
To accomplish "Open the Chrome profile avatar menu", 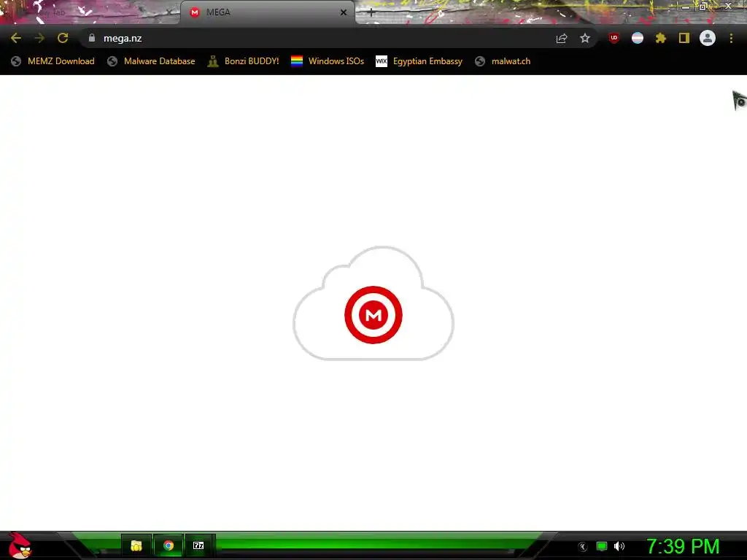I will point(708,38).
